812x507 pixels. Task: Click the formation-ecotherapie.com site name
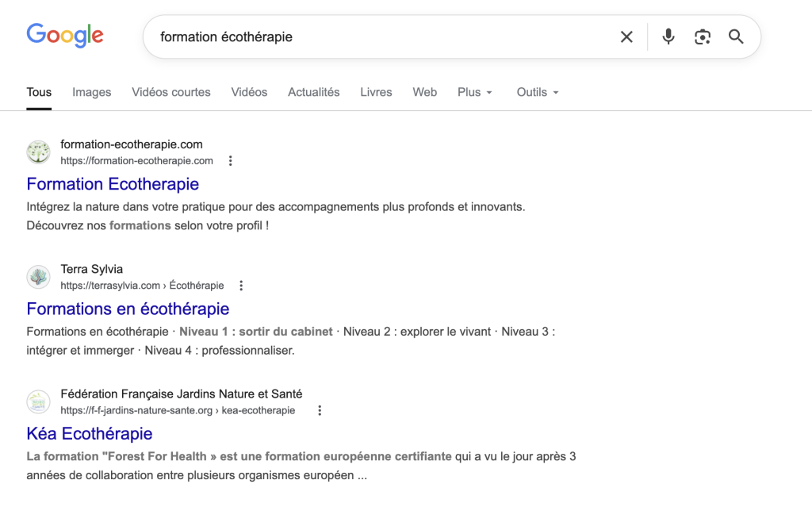tap(132, 144)
